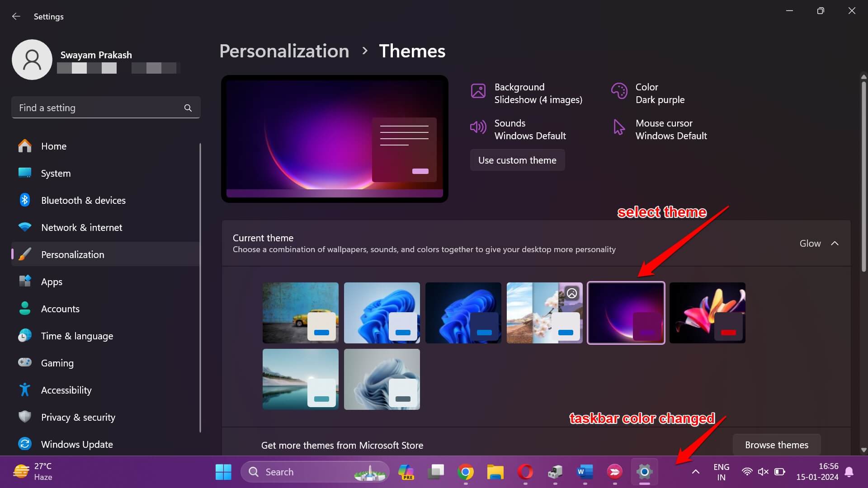Image resolution: width=868 pixels, height=488 pixels.
Task: Open Bluetooth & devices settings
Action: click(106, 201)
